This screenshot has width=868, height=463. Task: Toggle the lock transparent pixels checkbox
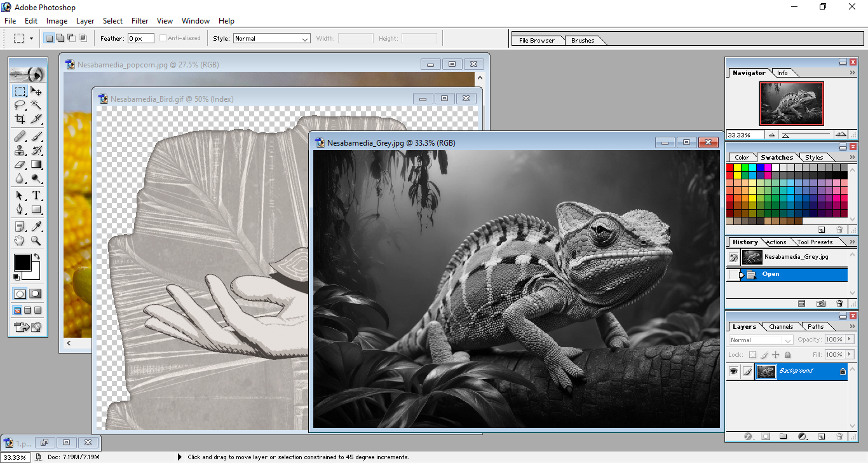click(752, 355)
